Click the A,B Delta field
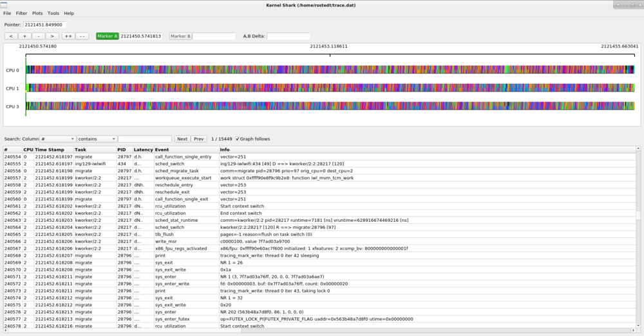 [x=289, y=36]
